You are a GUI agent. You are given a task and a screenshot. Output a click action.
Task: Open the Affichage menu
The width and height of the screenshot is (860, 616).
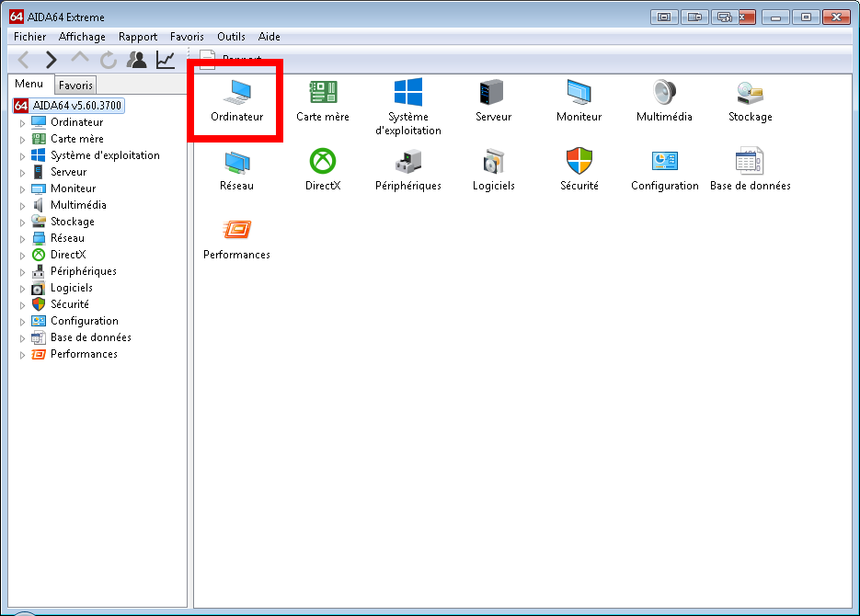[82, 36]
